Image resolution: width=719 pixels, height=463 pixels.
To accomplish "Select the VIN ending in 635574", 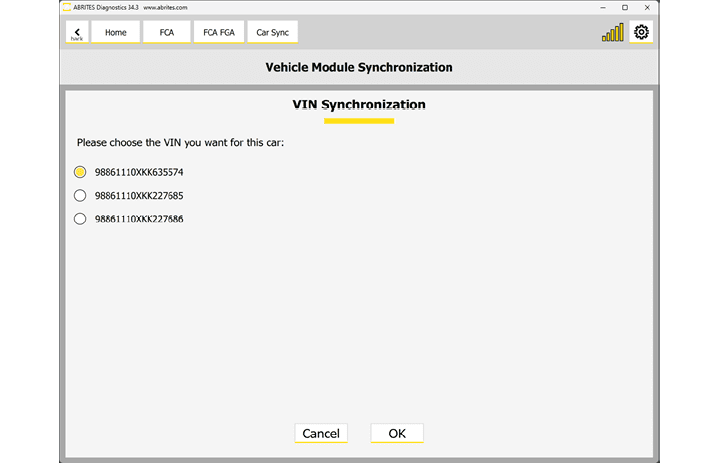I will point(81,172).
